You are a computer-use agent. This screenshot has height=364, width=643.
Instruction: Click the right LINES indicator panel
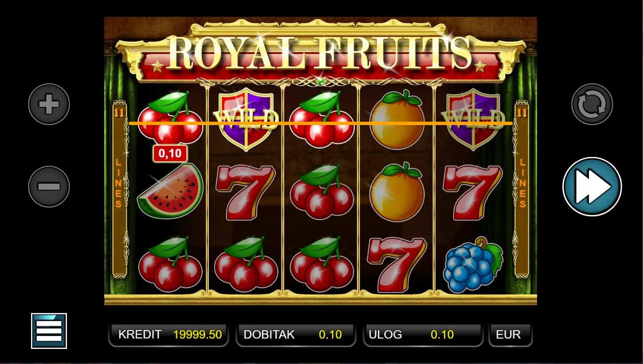(522, 189)
